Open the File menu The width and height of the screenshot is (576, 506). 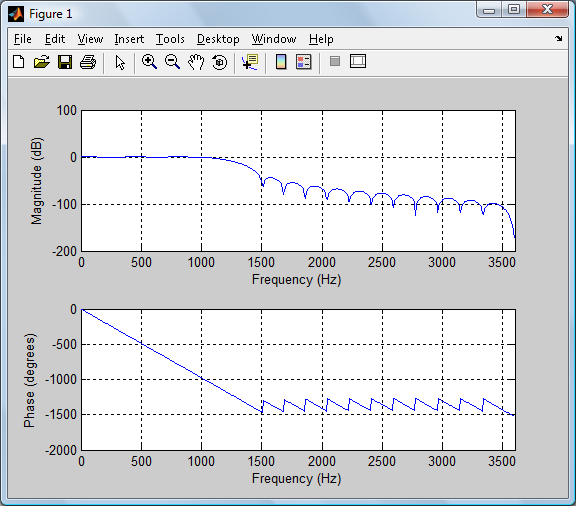pos(23,39)
